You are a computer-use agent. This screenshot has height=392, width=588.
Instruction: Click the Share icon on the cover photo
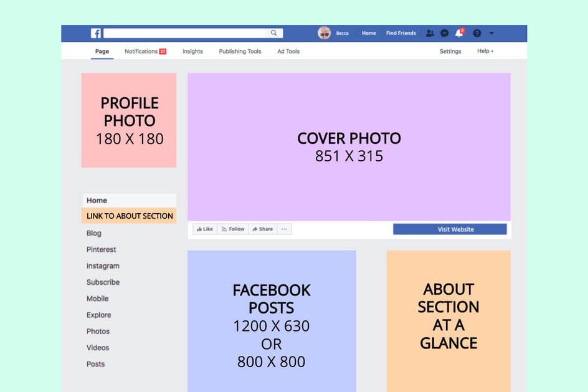[262, 229]
